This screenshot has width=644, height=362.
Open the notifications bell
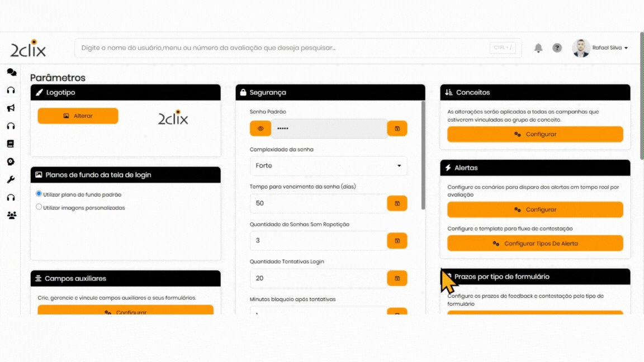click(x=538, y=48)
